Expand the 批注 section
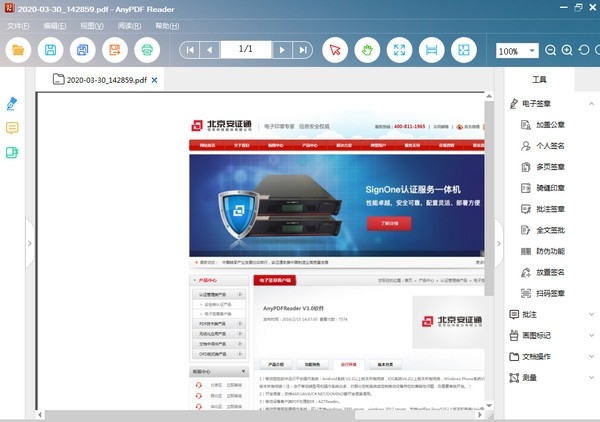 (x=592, y=314)
